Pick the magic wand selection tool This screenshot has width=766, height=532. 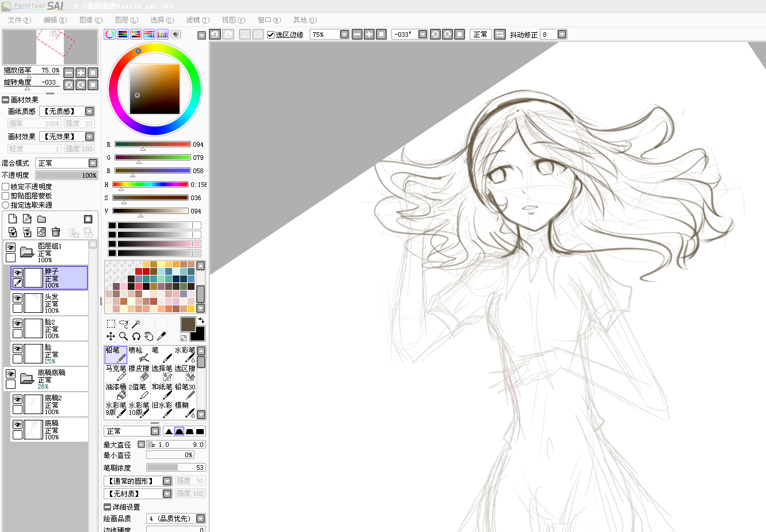click(x=136, y=324)
